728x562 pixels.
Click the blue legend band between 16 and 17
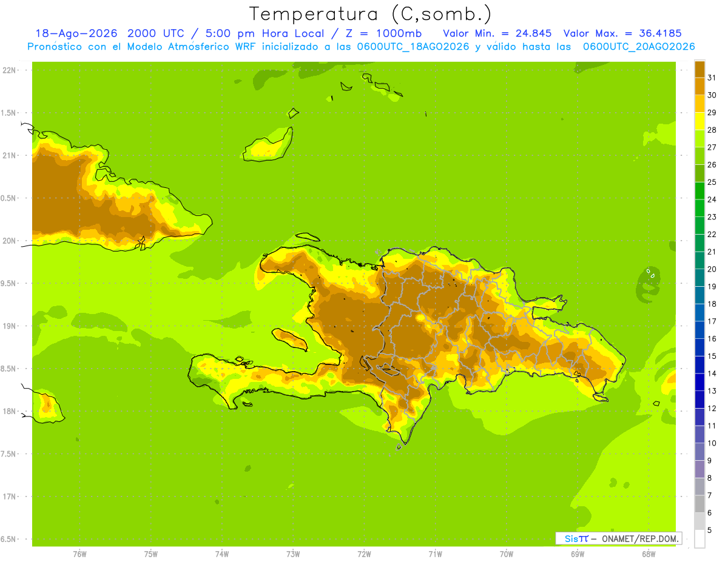pos(699,330)
